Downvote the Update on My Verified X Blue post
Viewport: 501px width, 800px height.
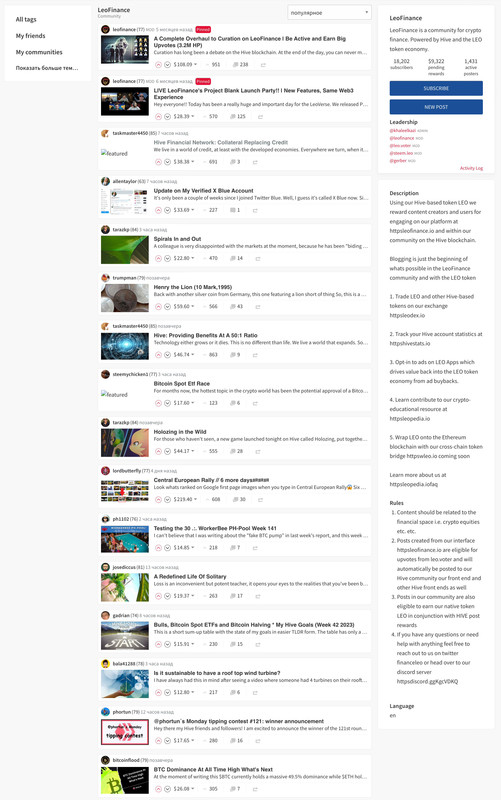point(167,210)
